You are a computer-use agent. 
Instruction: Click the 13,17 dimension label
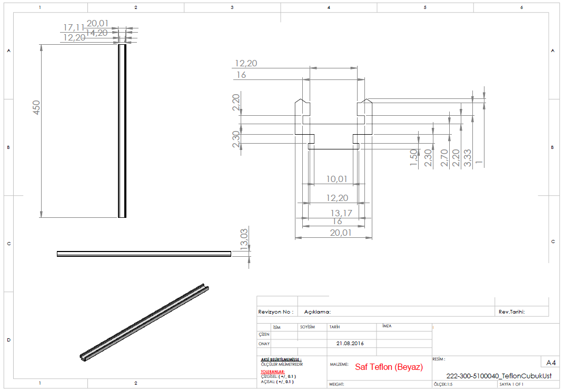click(341, 213)
